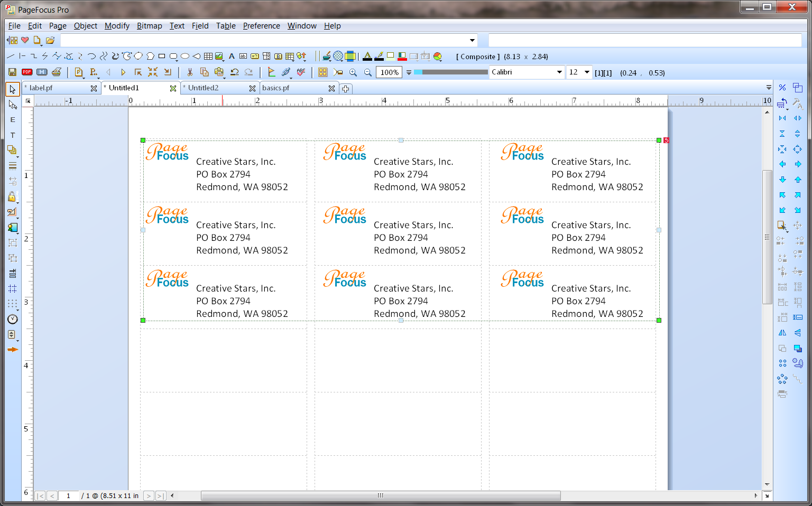Zoom out with the minus magnifier
Image resolution: width=812 pixels, height=506 pixels.
[368, 72]
